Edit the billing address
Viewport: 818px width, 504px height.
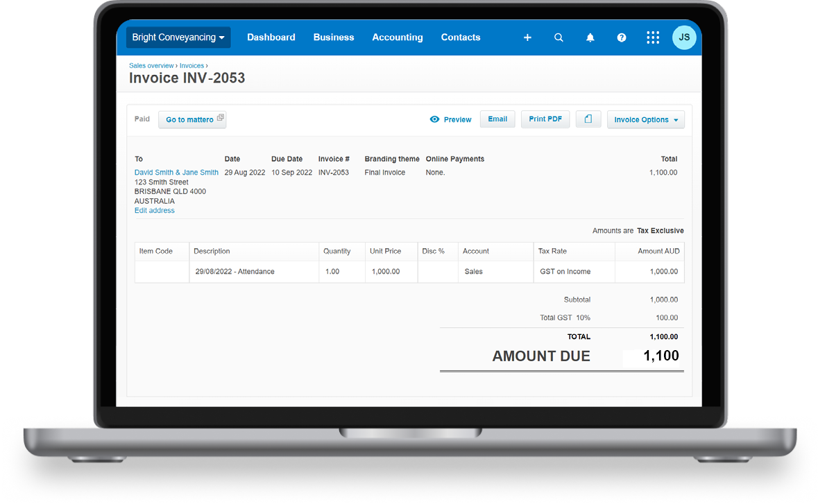[154, 210]
